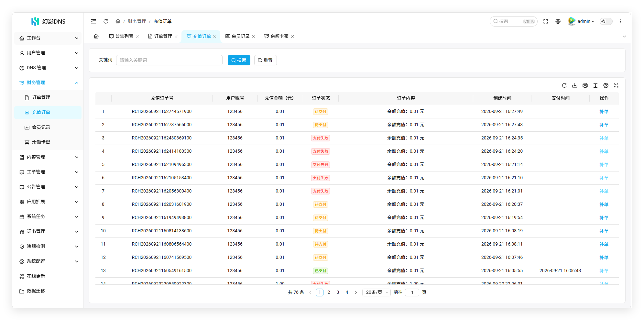644x320 pixels.
Task: Click the 已支付 status tag
Action: (x=321, y=271)
